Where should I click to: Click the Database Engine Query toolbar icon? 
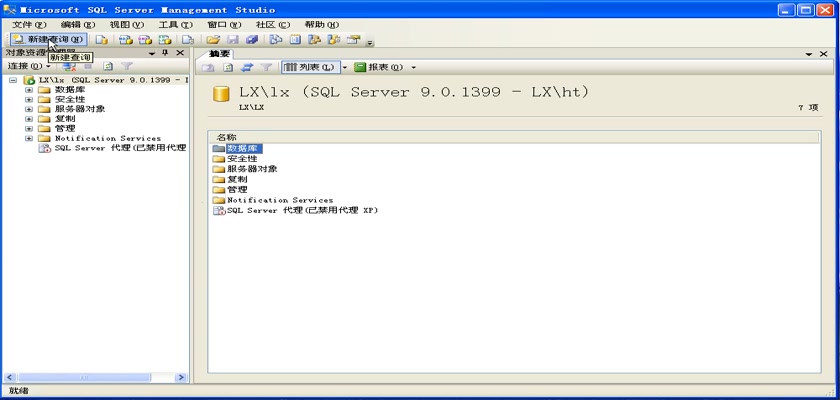tap(102, 40)
